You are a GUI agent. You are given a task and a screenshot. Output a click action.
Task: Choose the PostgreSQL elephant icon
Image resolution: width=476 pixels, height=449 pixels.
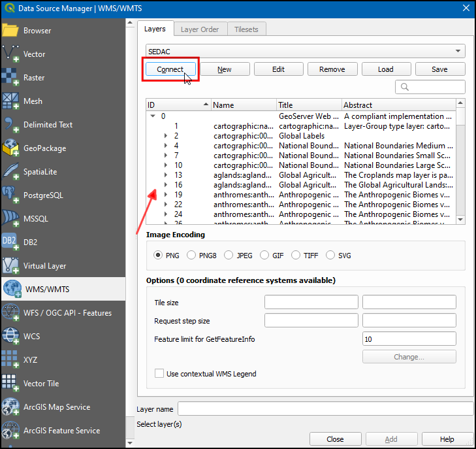(x=11, y=195)
